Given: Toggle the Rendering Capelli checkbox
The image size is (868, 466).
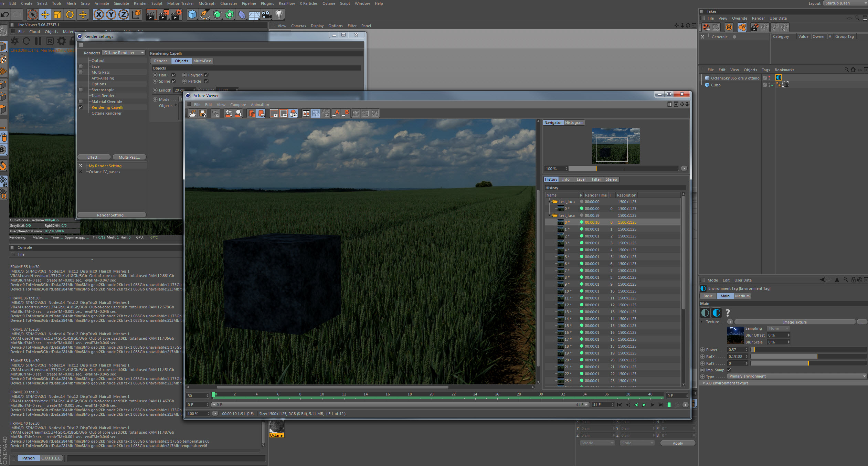Looking at the screenshot, I should pos(81,107).
